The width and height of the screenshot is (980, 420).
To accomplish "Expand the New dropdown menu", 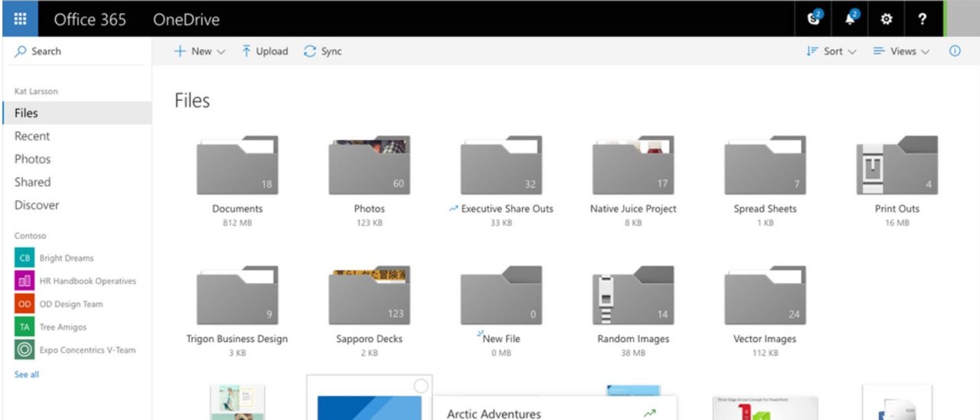I will pyautogui.click(x=200, y=51).
